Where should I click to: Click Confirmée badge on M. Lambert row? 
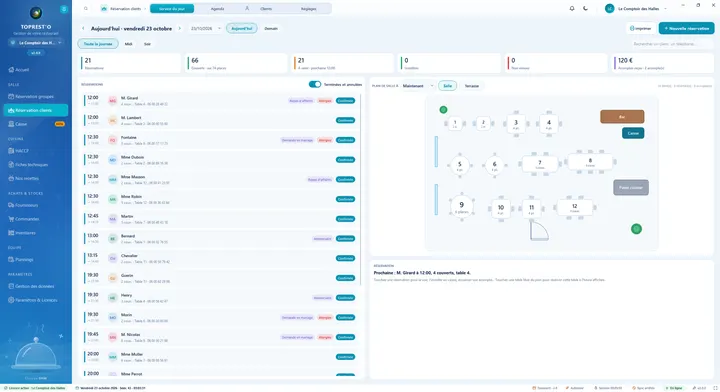(x=345, y=120)
